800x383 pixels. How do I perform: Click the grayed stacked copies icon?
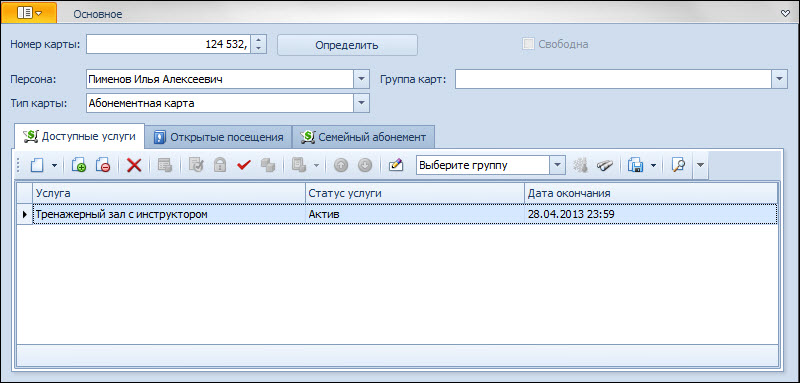268,165
